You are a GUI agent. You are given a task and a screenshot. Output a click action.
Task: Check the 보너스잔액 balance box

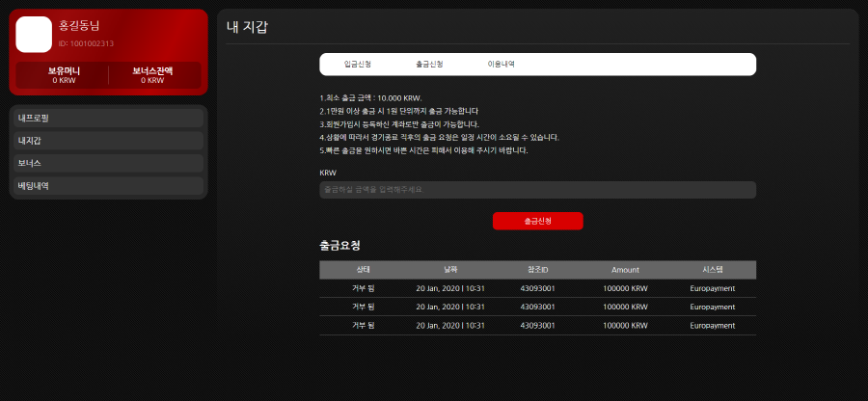(152, 75)
